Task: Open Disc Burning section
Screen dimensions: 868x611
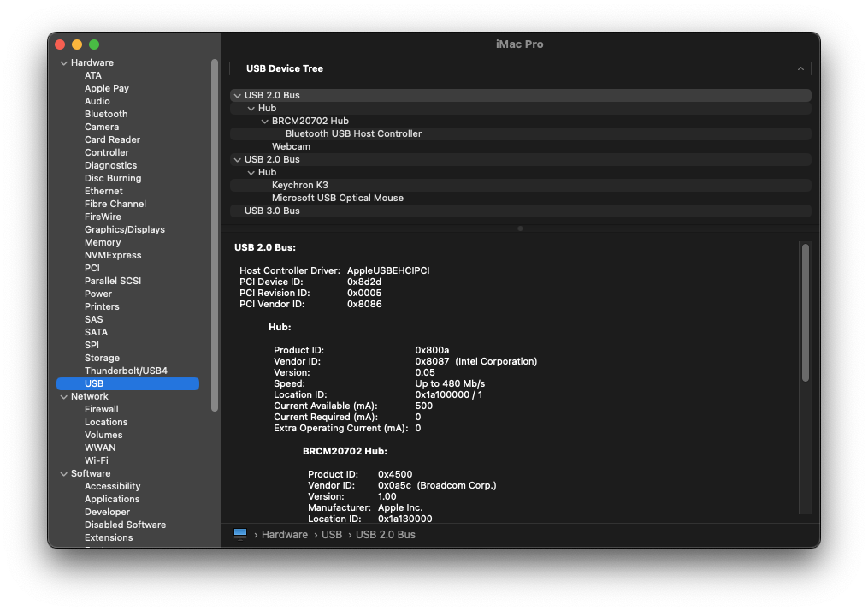Action: coord(113,178)
